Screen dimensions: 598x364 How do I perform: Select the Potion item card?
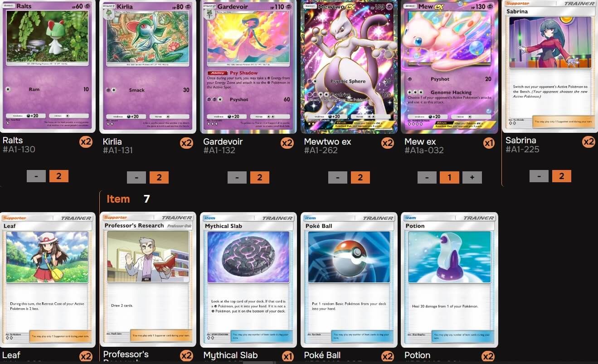point(449,280)
